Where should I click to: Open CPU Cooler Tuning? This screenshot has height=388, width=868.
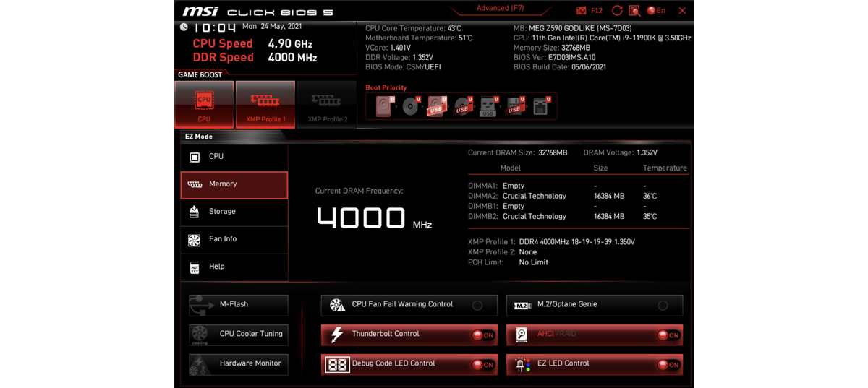coord(239,335)
